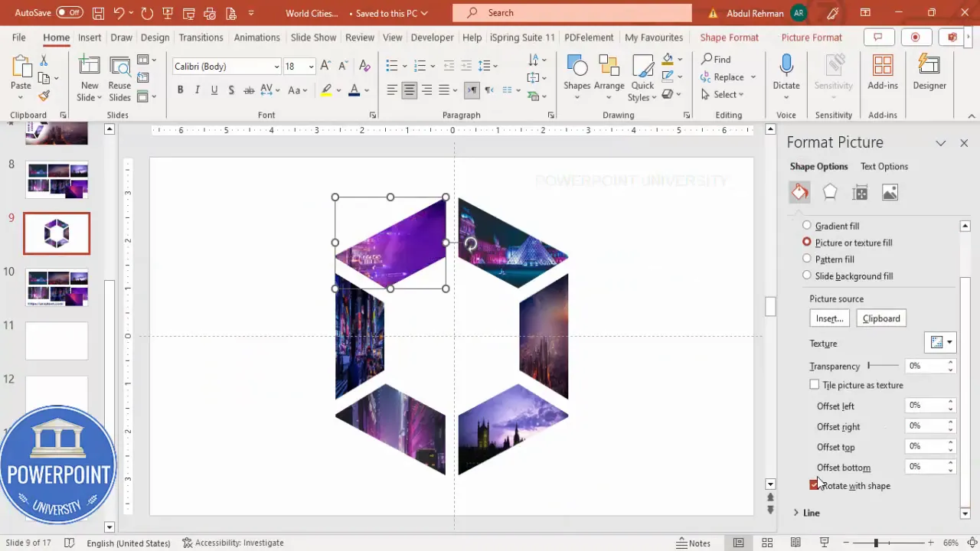Switch to Reading view

[795, 543]
